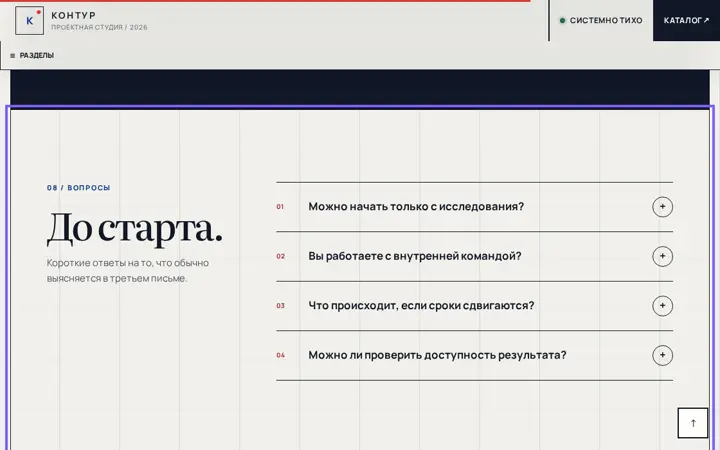
Task: Expand plus icon for 'Что происходит, если сроки сдвигаются?'
Action: click(x=662, y=306)
